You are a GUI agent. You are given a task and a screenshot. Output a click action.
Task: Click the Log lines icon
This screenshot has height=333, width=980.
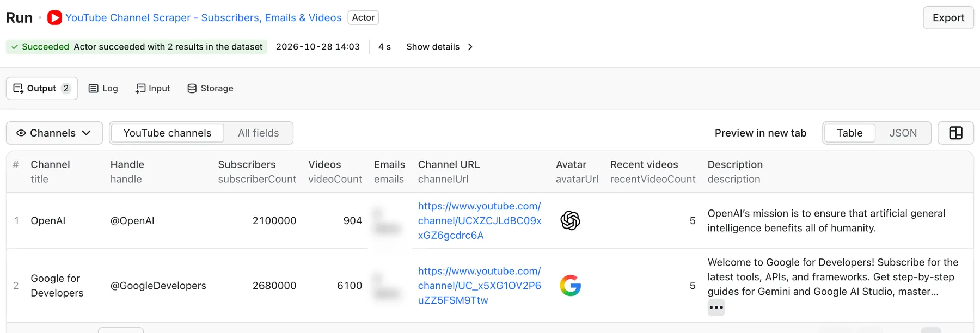pos(94,88)
